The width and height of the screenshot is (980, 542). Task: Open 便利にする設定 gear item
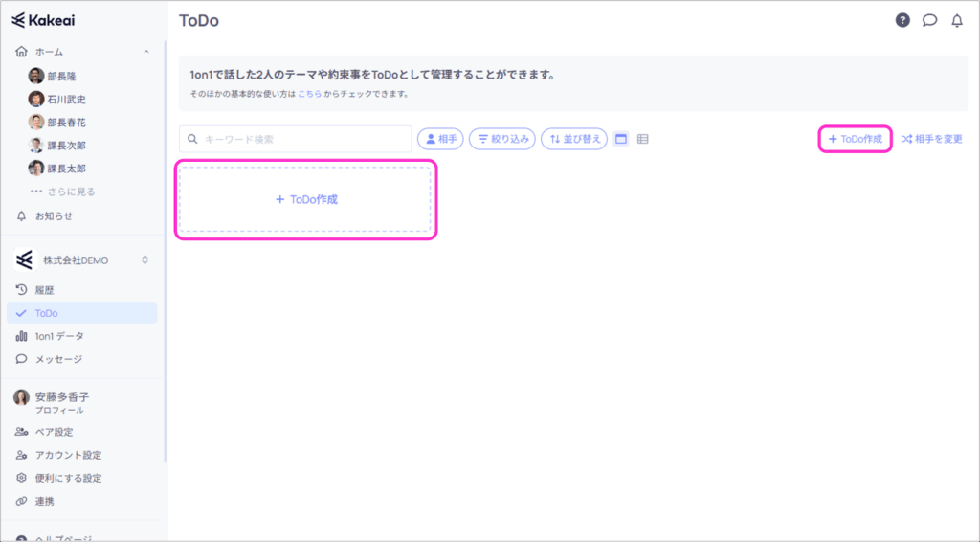click(x=67, y=478)
